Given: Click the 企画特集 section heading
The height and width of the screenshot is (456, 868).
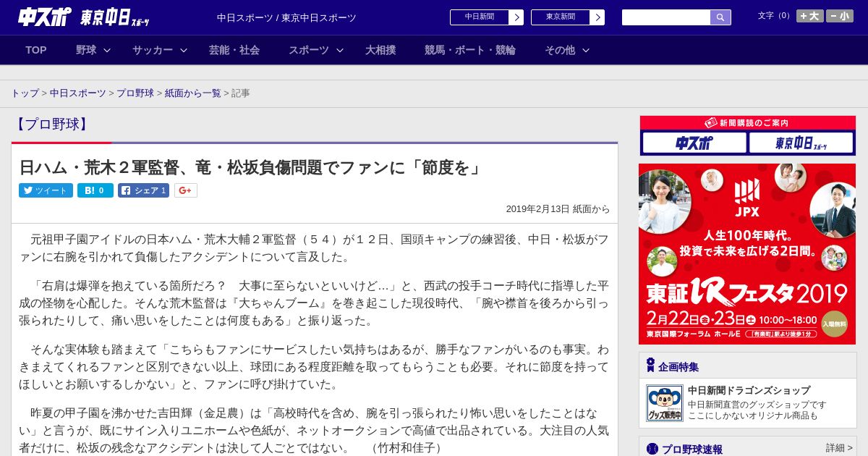Looking at the screenshot, I should [678, 367].
